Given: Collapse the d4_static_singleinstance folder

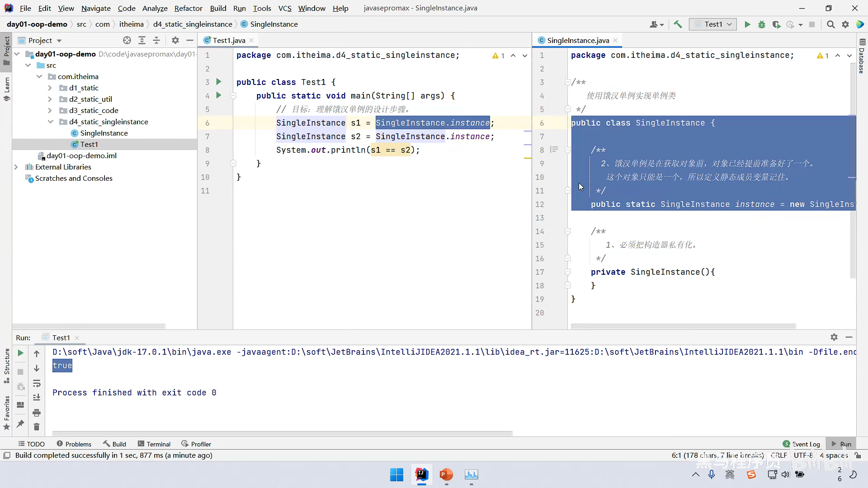Looking at the screenshot, I should click(50, 122).
